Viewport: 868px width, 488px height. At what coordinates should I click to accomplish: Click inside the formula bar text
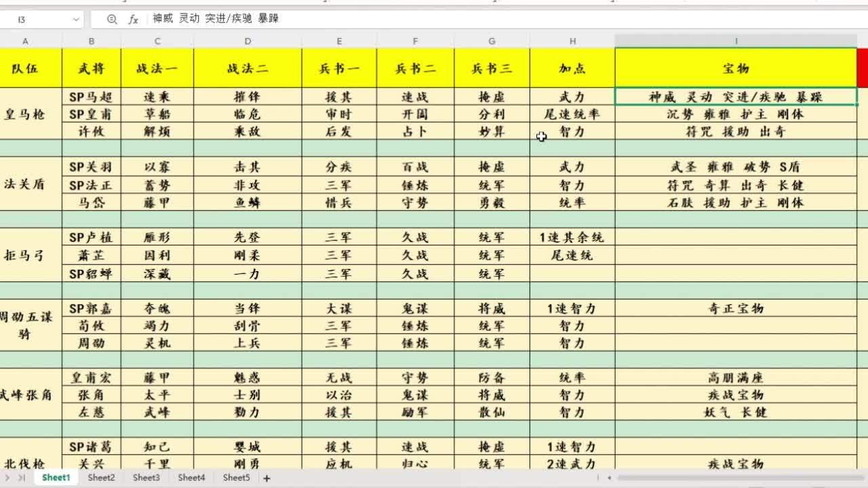407,19
